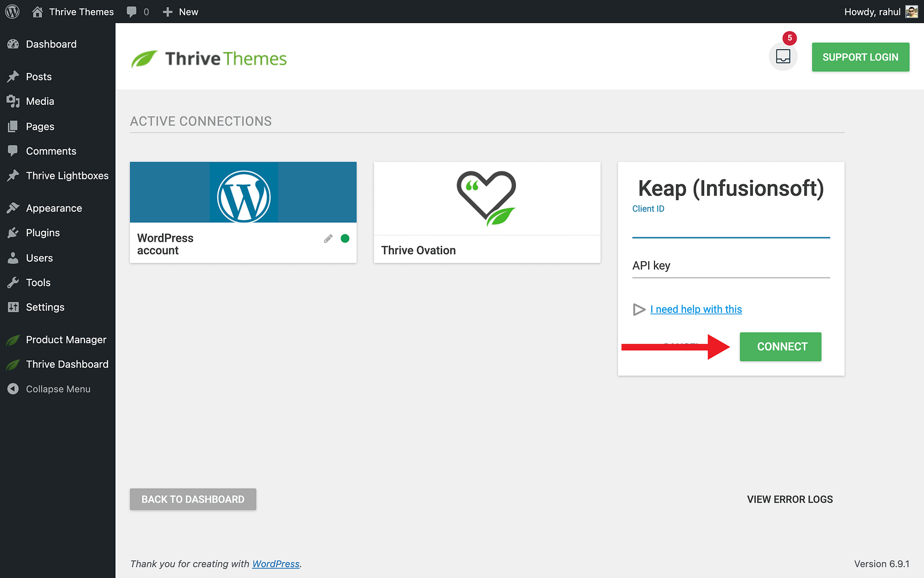Select the Thrive Dashboard sidebar icon
This screenshot has width=924, height=578.
tap(13, 364)
